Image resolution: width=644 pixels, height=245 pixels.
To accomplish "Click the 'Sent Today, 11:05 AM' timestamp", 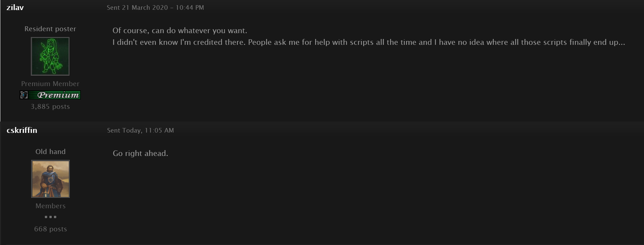I will (x=140, y=130).
